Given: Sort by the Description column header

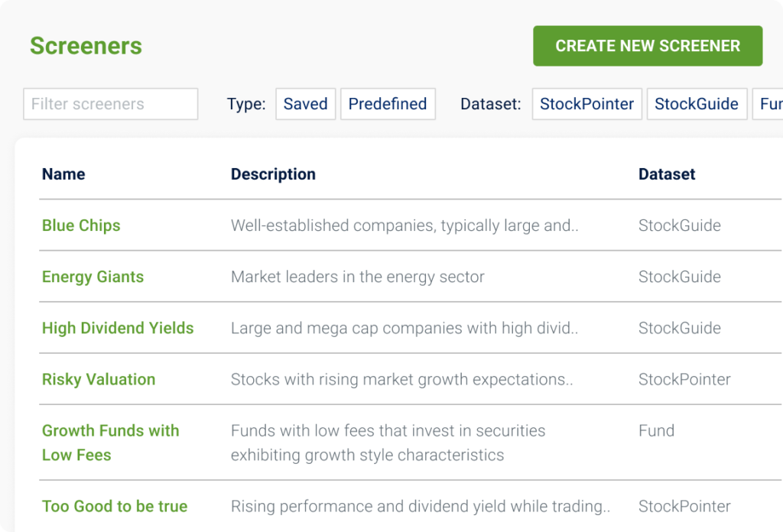Looking at the screenshot, I should click(x=273, y=174).
